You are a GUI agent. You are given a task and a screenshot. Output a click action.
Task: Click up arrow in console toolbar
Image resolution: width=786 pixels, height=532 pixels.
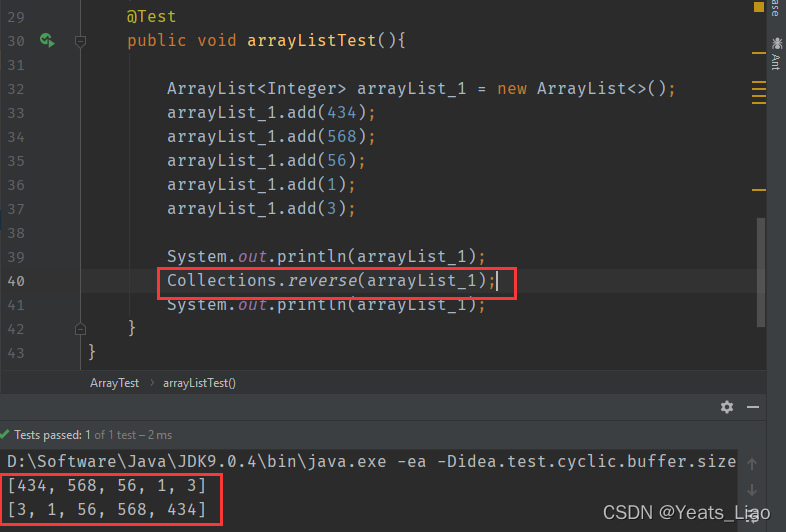[x=752, y=464]
